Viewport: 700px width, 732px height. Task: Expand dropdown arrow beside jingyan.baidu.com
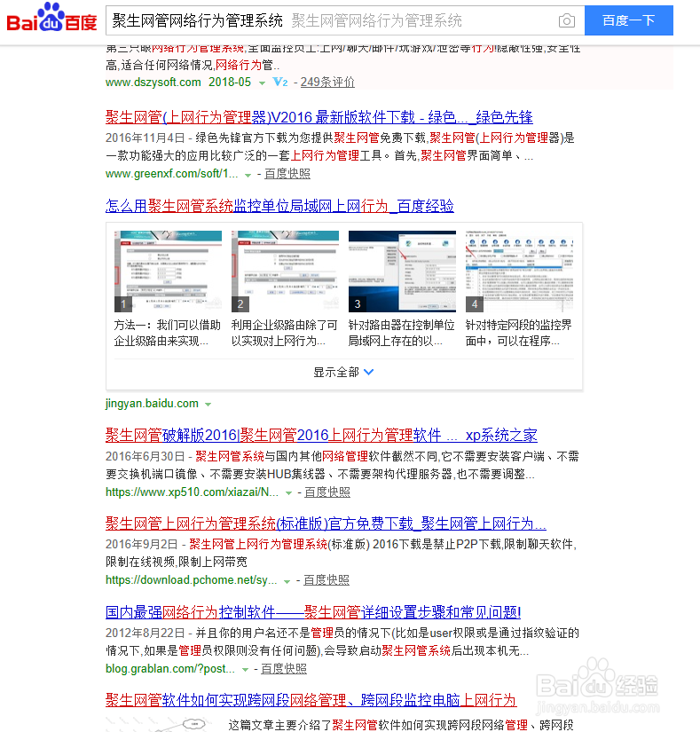(208, 405)
